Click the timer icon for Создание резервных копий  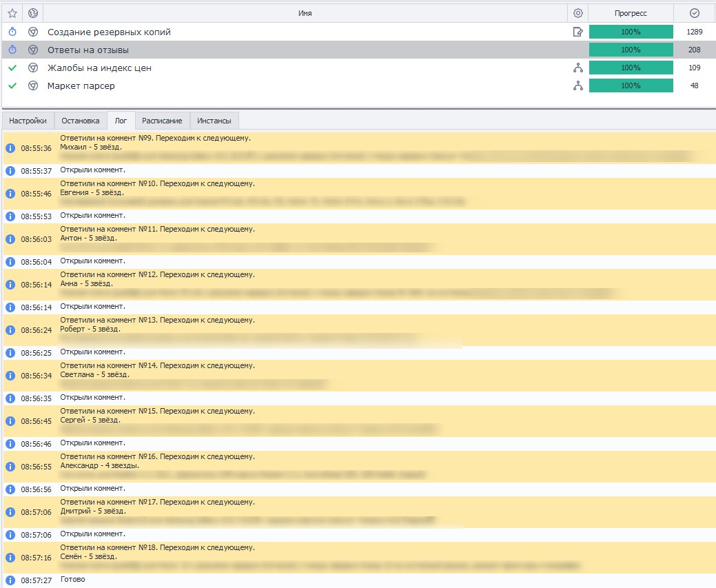[12, 32]
